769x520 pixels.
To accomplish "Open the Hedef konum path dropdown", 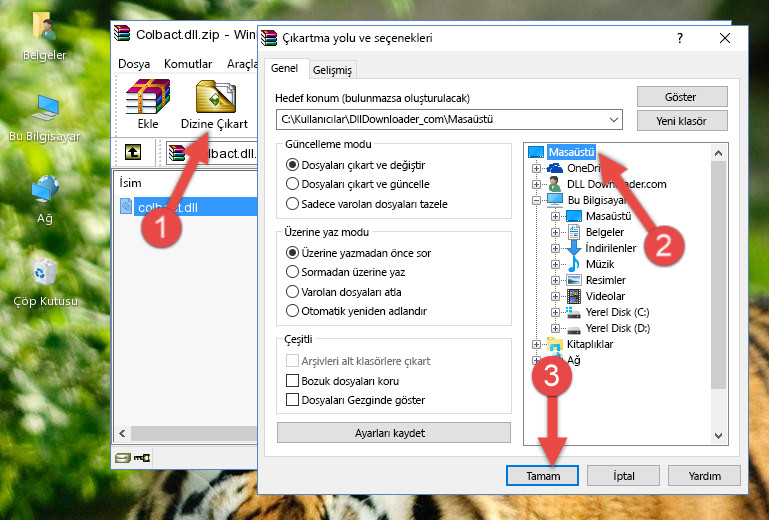I will [x=614, y=119].
